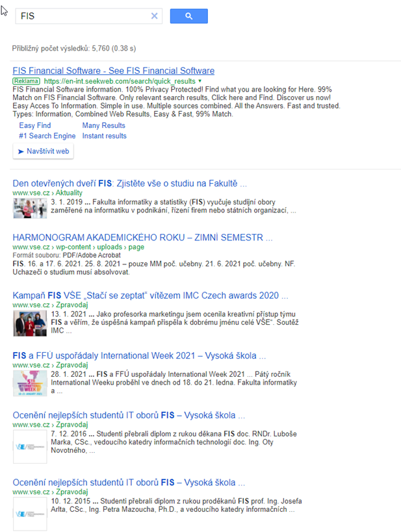
Task: Open Den otevřených dveří FIS result
Action: [x=129, y=183]
